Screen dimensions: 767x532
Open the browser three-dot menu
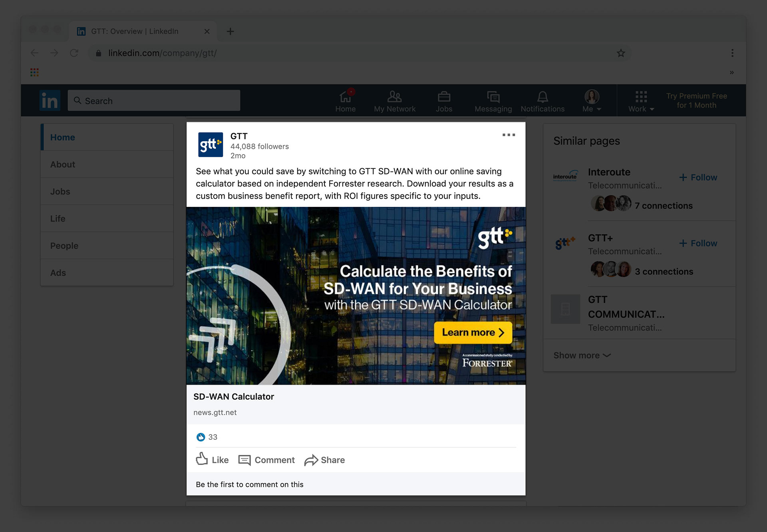pos(732,53)
